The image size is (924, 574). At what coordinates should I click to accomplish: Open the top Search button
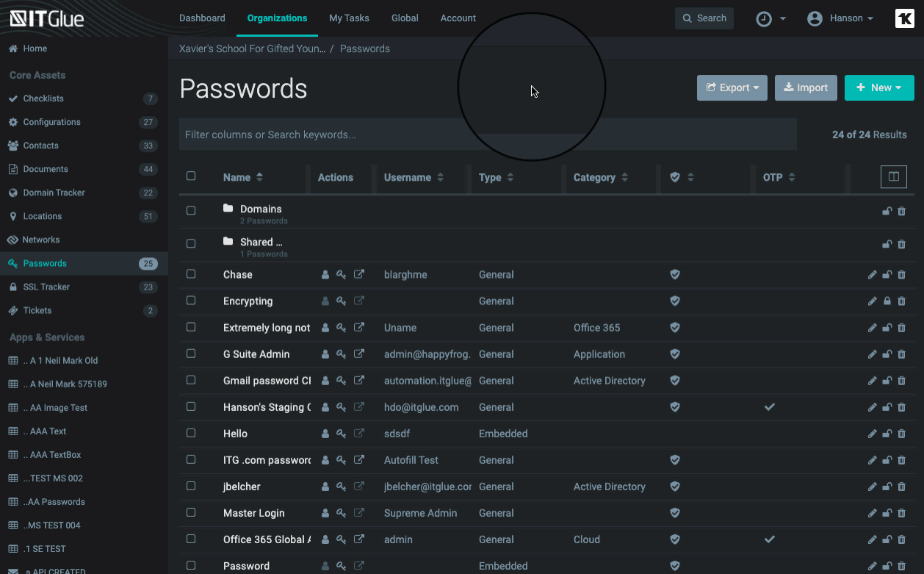click(704, 18)
